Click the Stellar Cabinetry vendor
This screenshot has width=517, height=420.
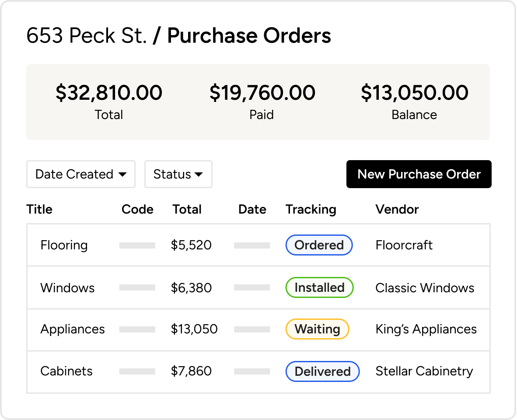click(424, 371)
